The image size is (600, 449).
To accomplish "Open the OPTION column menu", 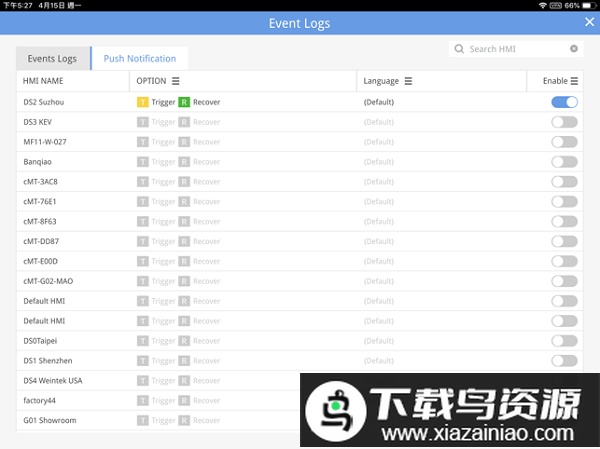I will 176,81.
